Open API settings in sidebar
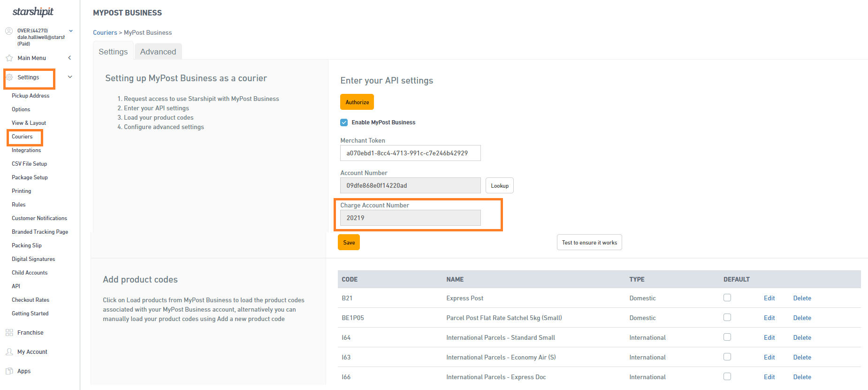The width and height of the screenshot is (868, 390). point(16,286)
